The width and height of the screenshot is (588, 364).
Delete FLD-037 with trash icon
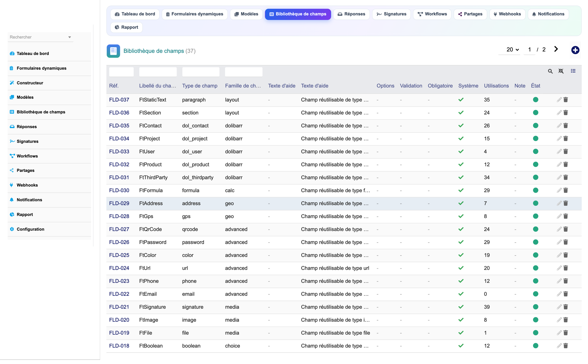566,100
